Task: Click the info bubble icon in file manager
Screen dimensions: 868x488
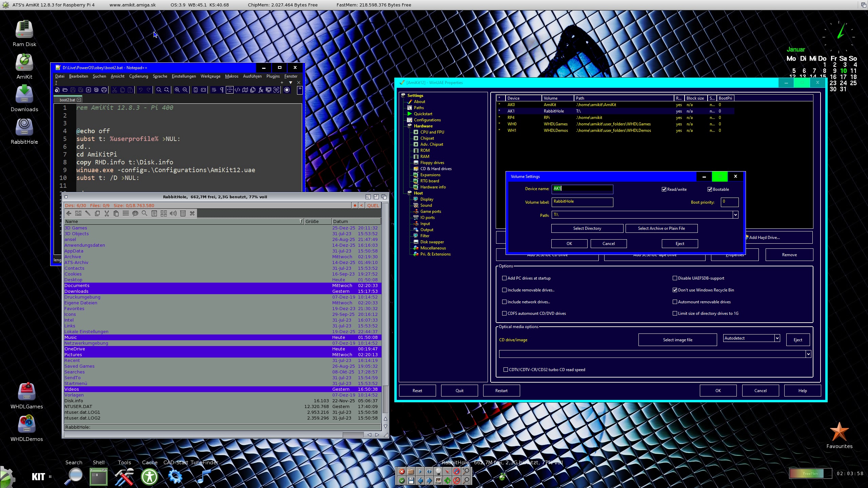Action: click(x=135, y=213)
